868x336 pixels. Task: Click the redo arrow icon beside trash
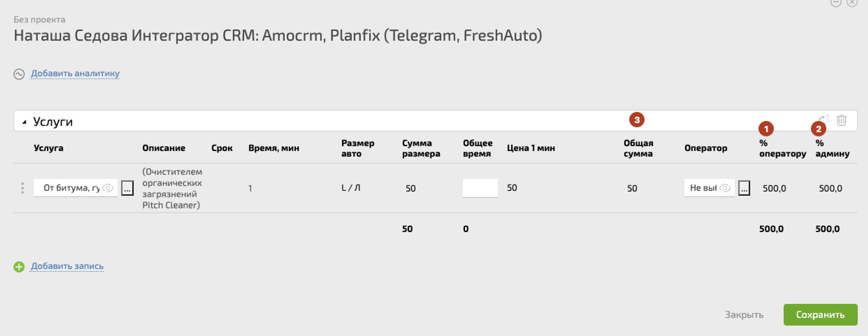[x=823, y=119]
